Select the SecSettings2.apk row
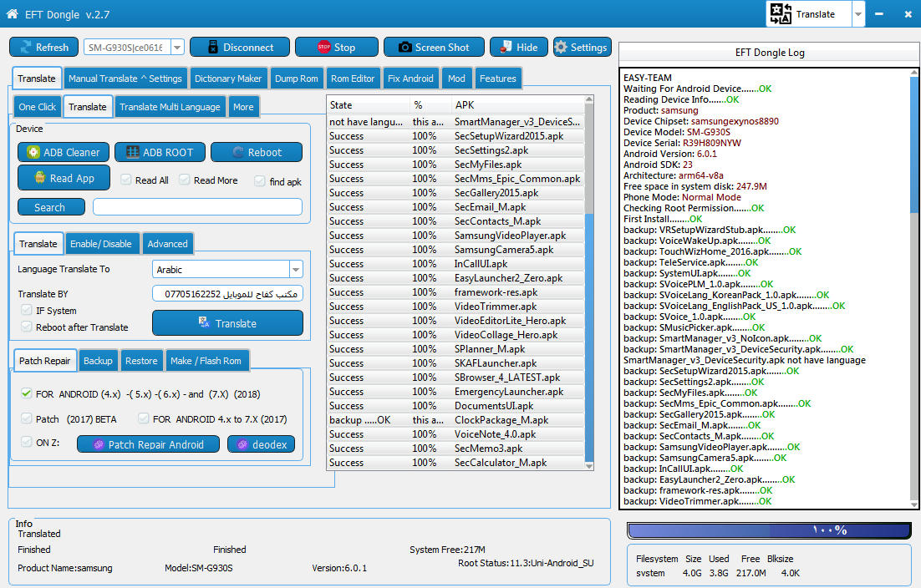Viewport: 921px width, 588px height. [x=455, y=150]
